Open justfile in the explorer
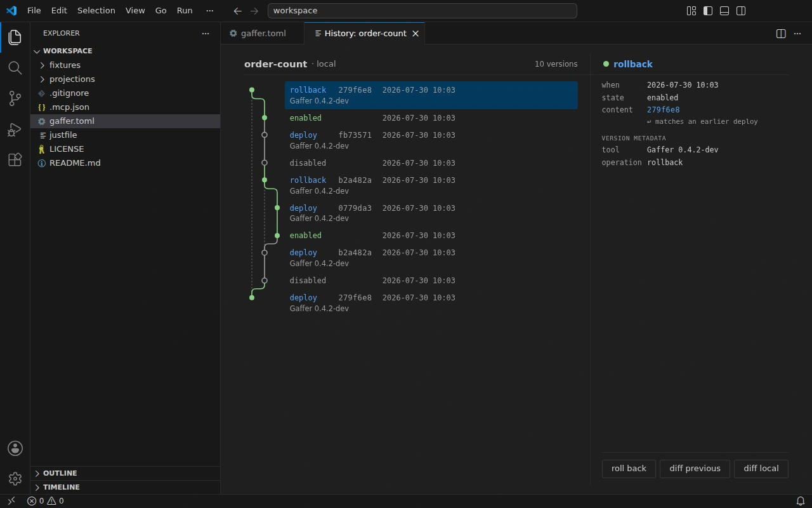The image size is (812, 508). coord(126,135)
